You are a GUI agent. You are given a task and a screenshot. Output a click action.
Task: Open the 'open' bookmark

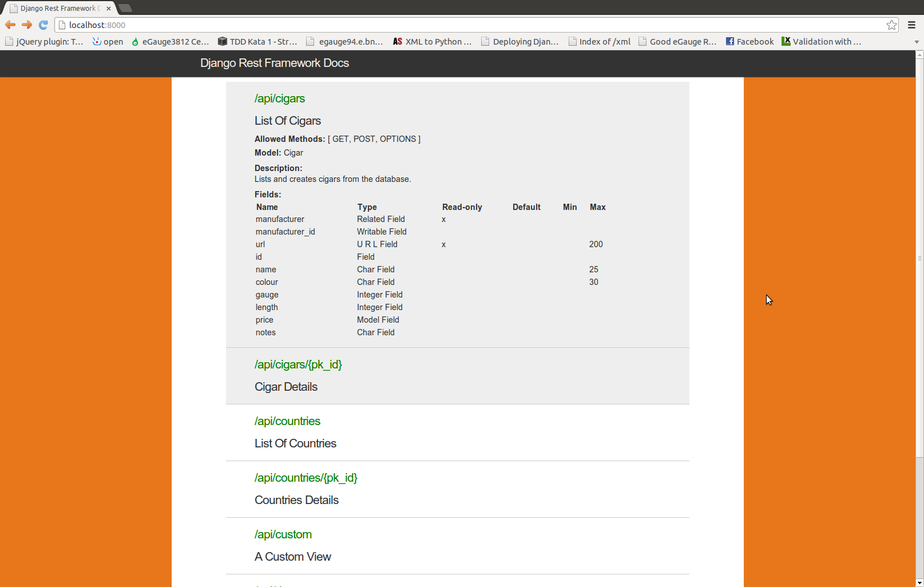(108, 42)
